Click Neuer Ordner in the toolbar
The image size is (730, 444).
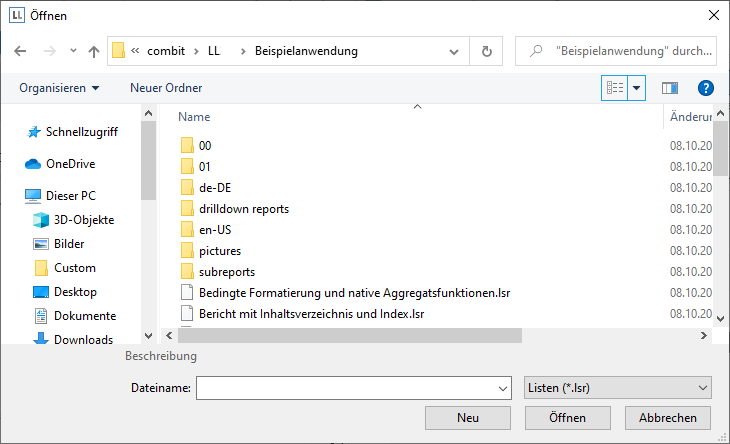coord(166,88)
